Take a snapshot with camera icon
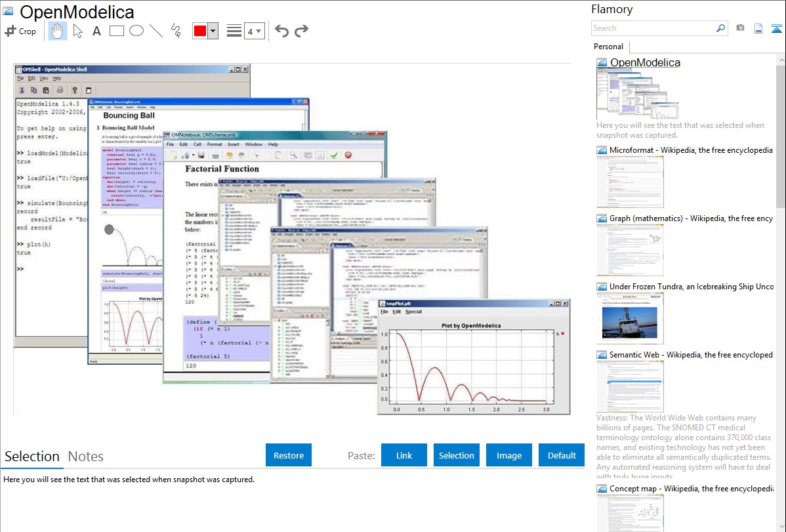The image size is (786, 532). click(x=740, y=28)
